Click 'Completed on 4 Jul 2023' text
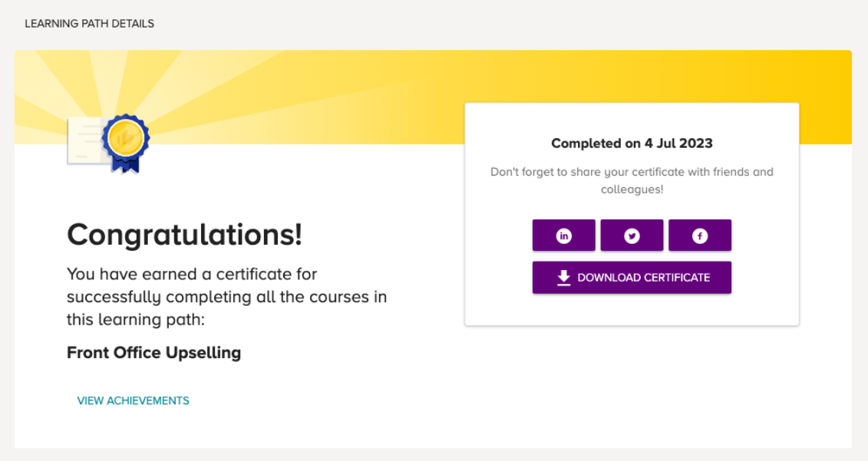The width and height of the screenshot is (868, 461). tap(632, 143)
